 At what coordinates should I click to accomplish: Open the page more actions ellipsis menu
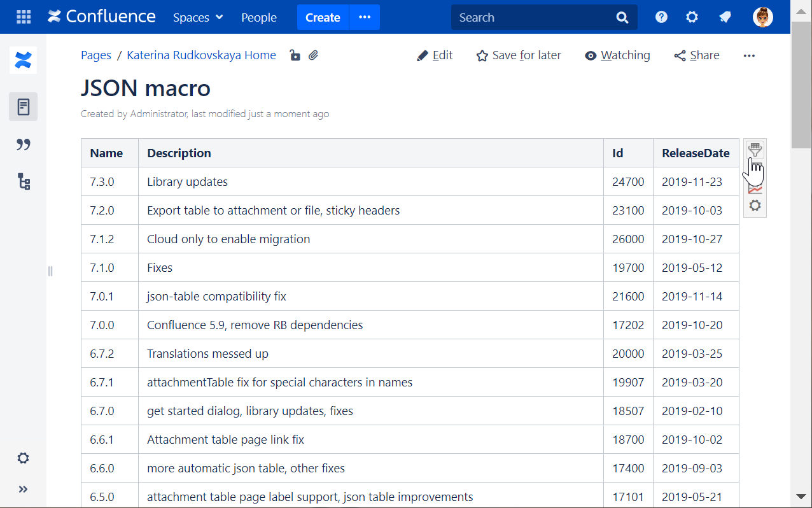pos(749,55)
